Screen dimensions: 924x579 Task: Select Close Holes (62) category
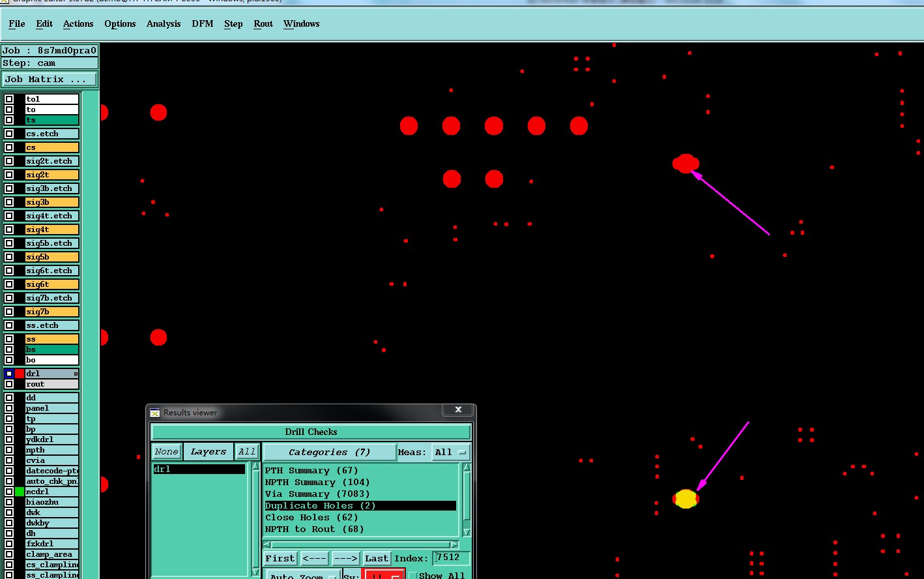(x=360, y=517)
